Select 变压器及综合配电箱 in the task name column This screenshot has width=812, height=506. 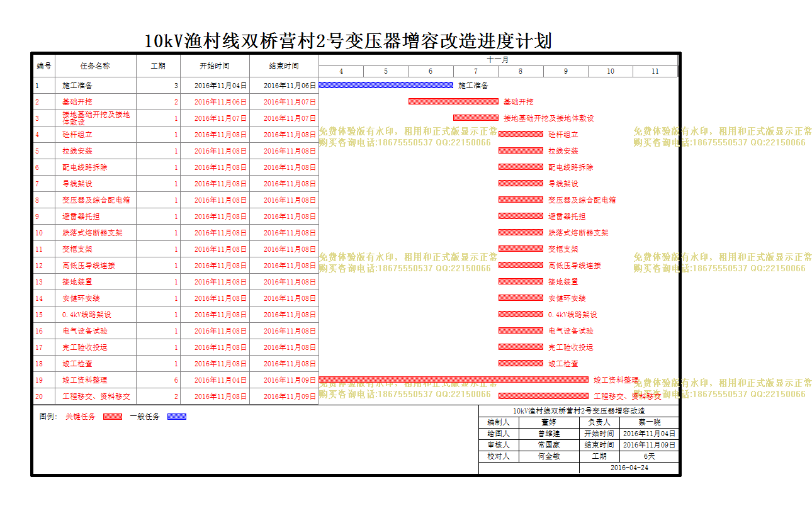(x=96, y=200)
